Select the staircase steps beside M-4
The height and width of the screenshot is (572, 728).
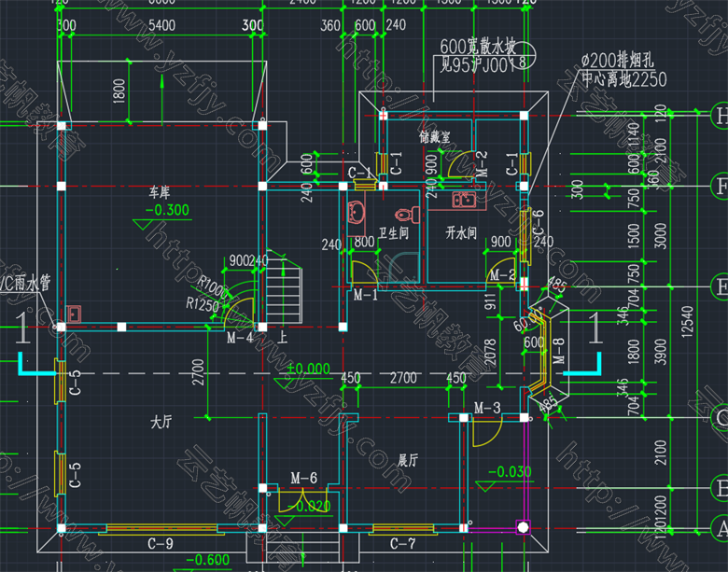coord(284,291)
